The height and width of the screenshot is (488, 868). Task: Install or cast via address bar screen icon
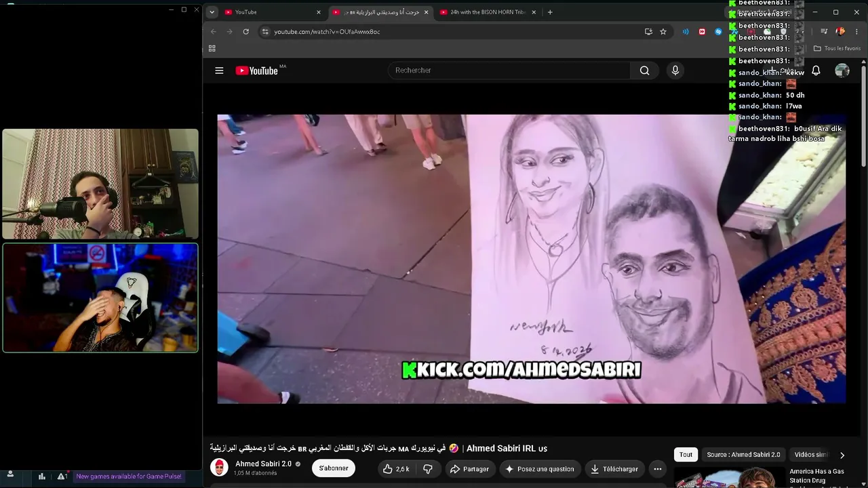pos(648,31)
